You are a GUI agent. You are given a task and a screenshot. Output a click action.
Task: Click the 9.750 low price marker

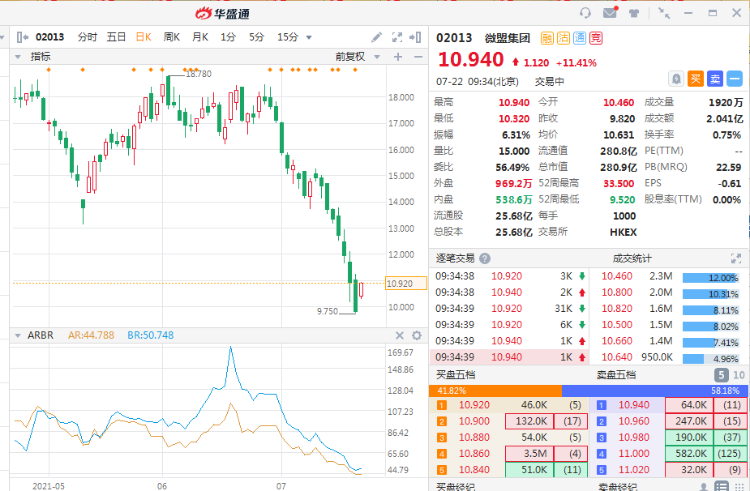pyautogui.click(x=328, y=312)
